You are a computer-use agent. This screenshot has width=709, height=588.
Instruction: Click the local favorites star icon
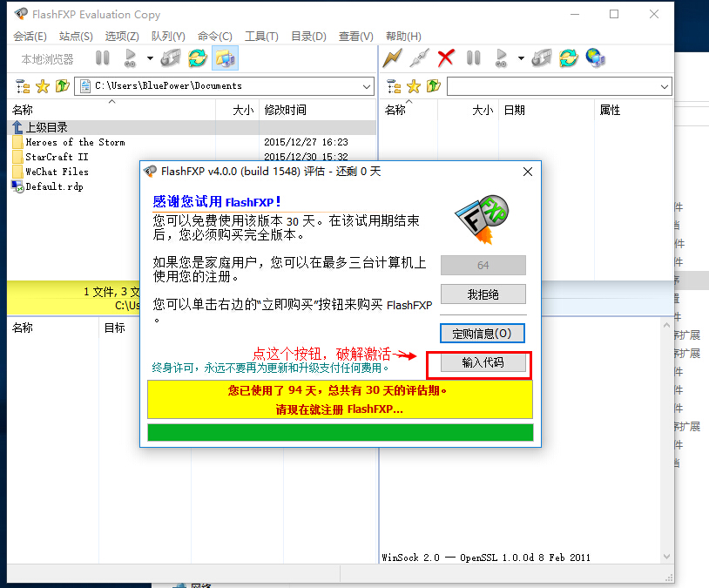pyautogui.click(x=43, y=86)
